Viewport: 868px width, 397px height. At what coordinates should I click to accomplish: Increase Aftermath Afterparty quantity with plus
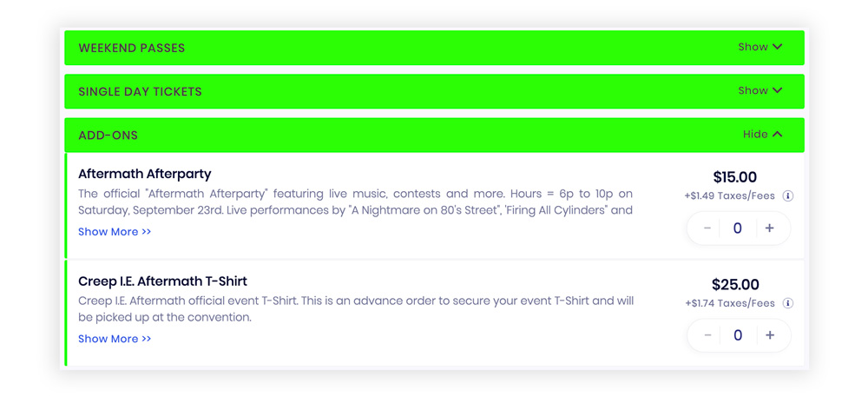pos(769,228)
